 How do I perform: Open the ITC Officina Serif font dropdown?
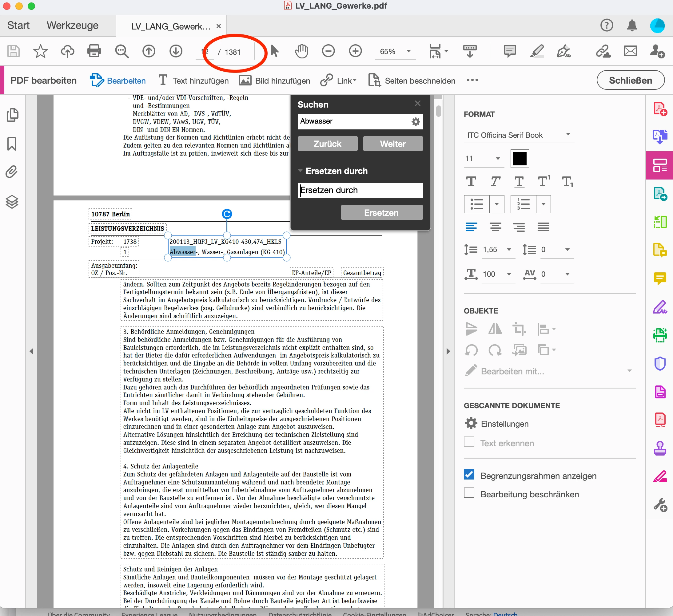click(x=567, y=134)
